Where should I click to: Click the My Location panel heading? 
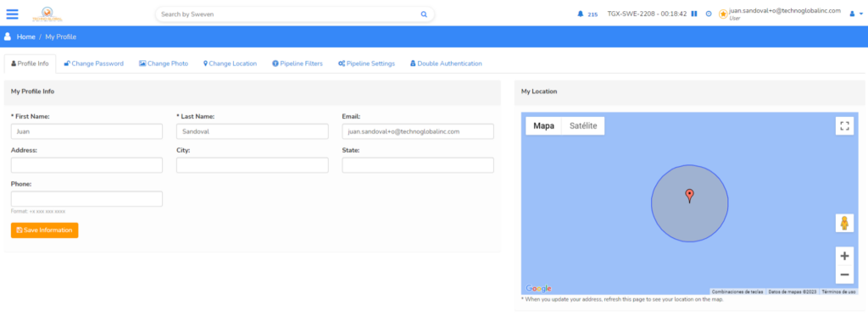(539, 91)
